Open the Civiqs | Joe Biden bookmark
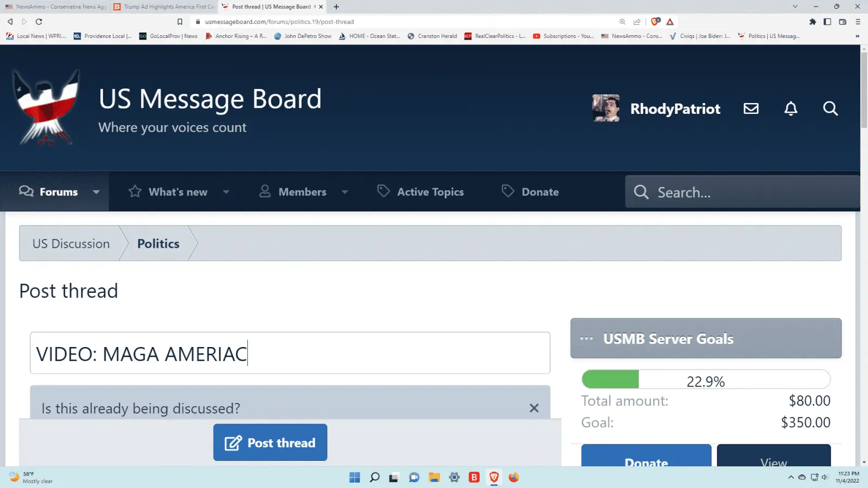This screenshot has height=488, width=868. [700, 36]
